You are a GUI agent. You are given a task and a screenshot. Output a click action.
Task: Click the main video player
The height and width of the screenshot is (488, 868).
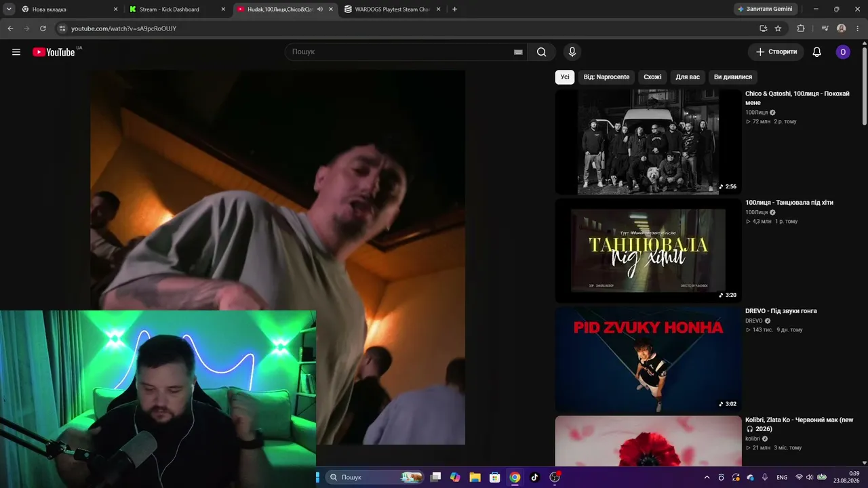click(278, 258)
